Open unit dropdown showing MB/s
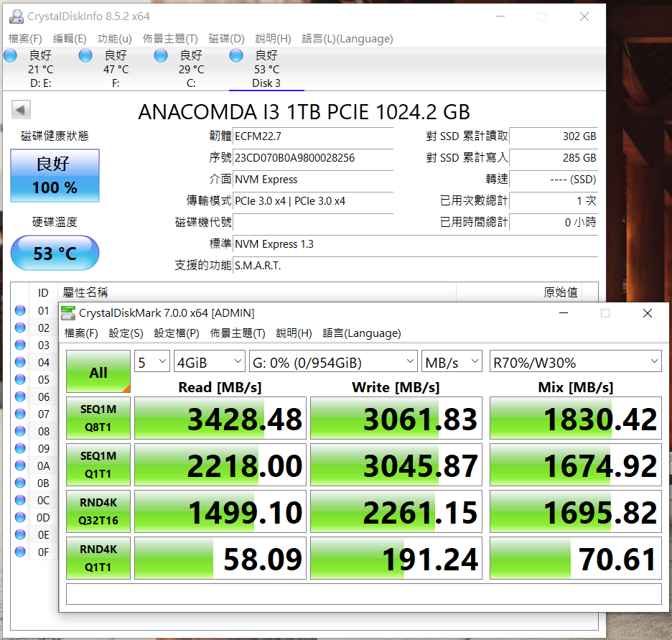 452,361
